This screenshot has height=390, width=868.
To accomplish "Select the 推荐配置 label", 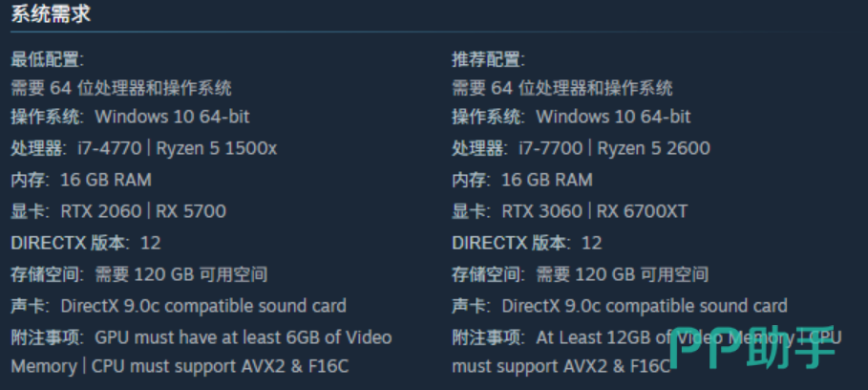I will pos(489,59).
